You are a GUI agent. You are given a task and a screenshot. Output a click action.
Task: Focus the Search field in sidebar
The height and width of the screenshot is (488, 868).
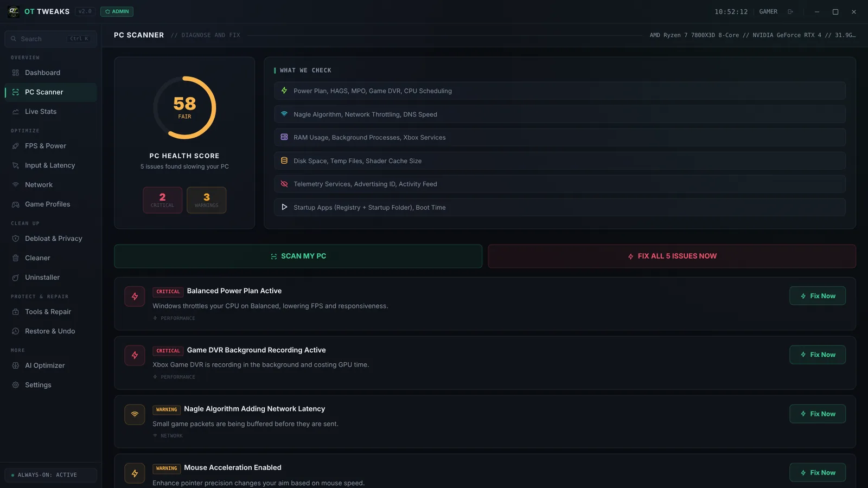(x=51, y=39)
